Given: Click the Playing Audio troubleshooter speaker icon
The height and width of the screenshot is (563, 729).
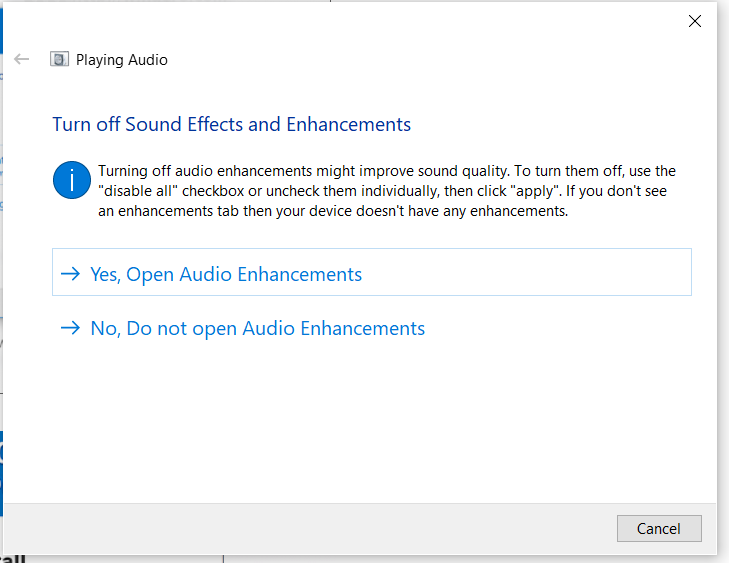Looking at the screenshot, I should [59, 59].
